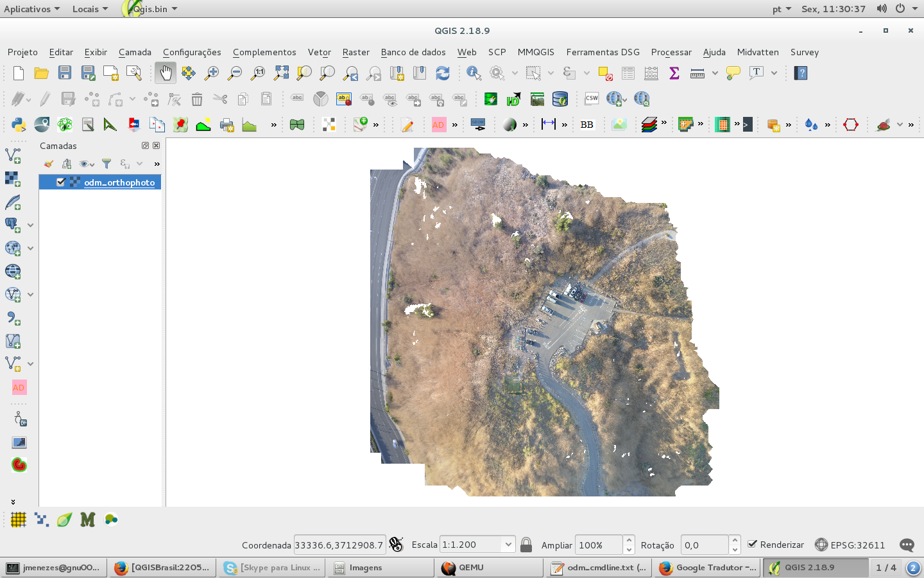Click inside the Coordenada input field
924x578 pixels.
tap(340, 545)
